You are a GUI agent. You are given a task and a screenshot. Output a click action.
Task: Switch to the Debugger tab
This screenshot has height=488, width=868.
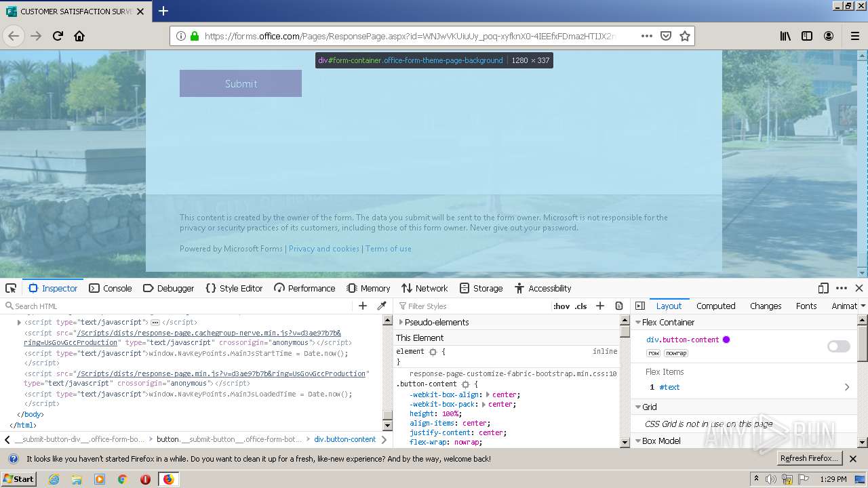[x=169, y=288]
